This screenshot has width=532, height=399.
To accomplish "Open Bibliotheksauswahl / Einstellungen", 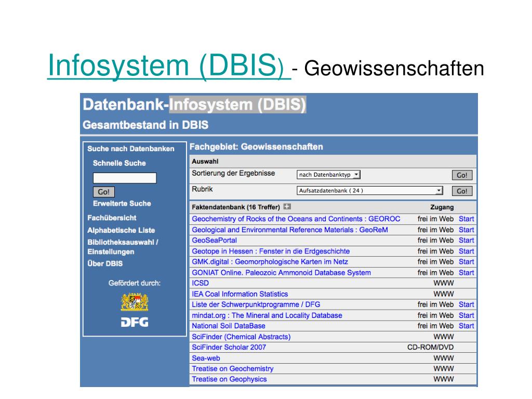I will tap(123, 247).
